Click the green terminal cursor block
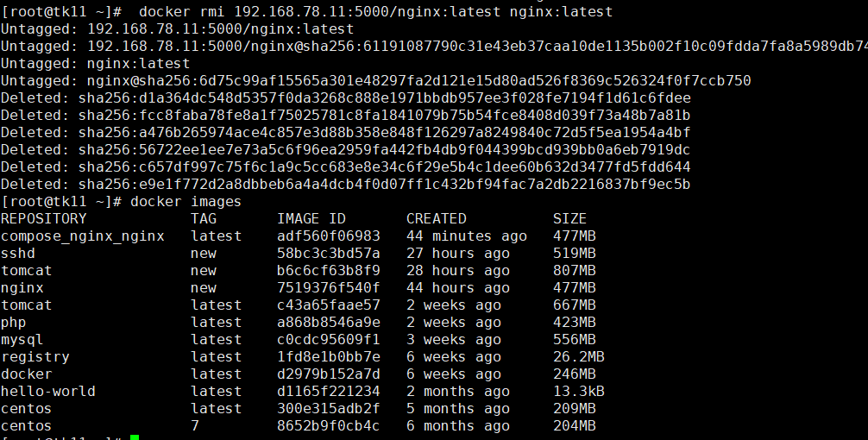This screenshot has width=868, height=440. point(135,437)
